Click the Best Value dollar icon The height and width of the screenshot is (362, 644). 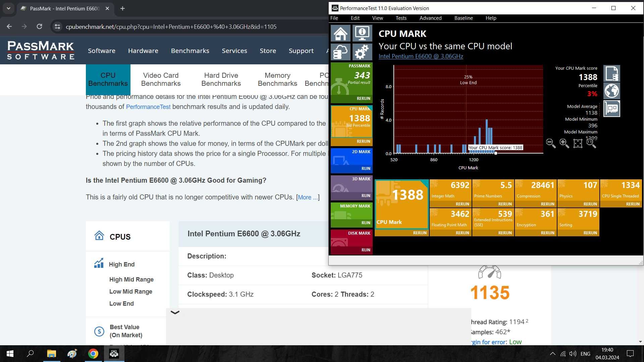coord(99,331)
